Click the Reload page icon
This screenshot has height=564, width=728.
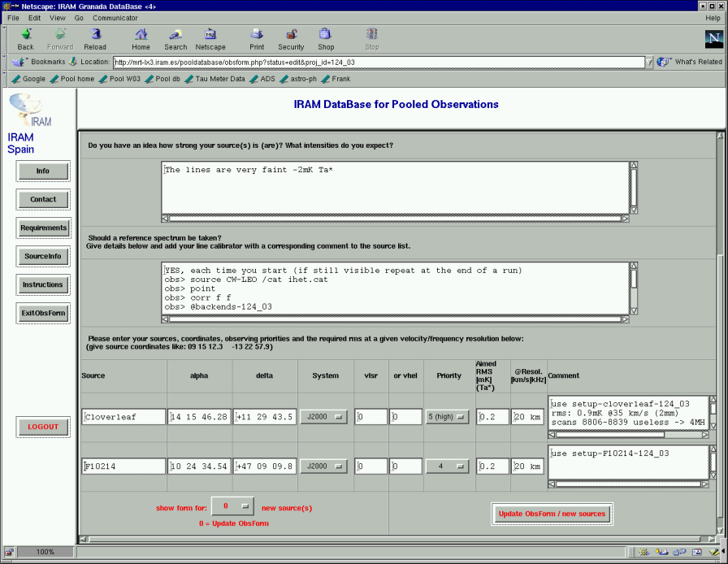click(95, 35)
